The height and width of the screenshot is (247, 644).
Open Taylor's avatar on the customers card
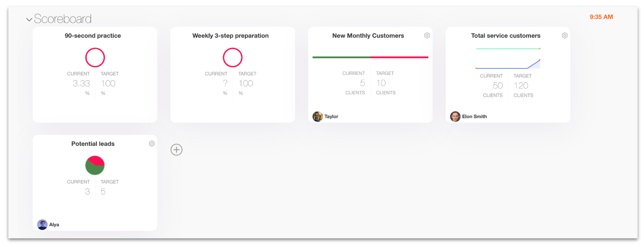tap(317, 117)
